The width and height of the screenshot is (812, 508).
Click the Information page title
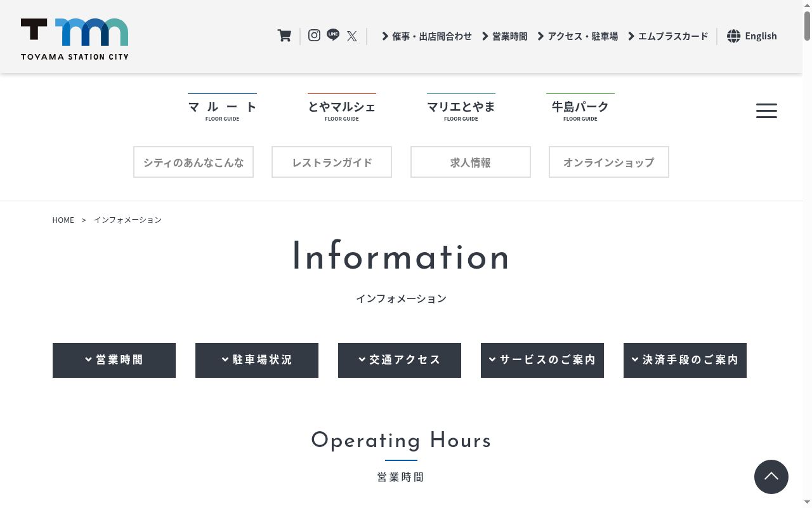(401, 257)
